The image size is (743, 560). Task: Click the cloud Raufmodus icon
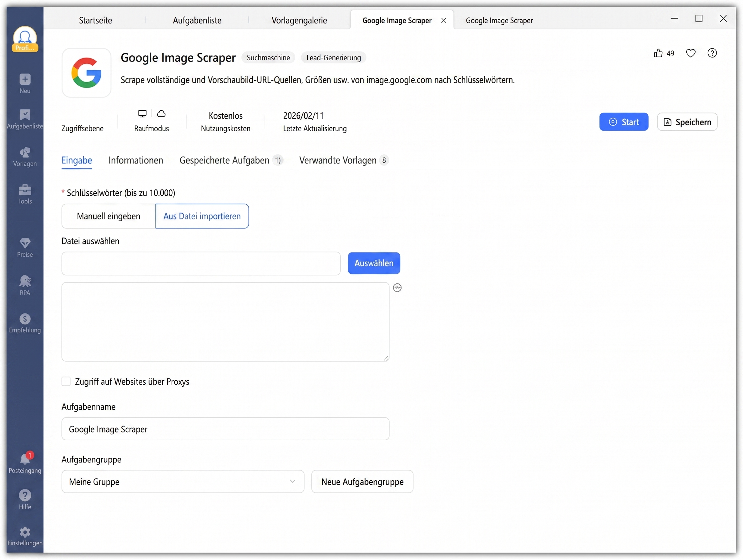(x=161, y=114)
